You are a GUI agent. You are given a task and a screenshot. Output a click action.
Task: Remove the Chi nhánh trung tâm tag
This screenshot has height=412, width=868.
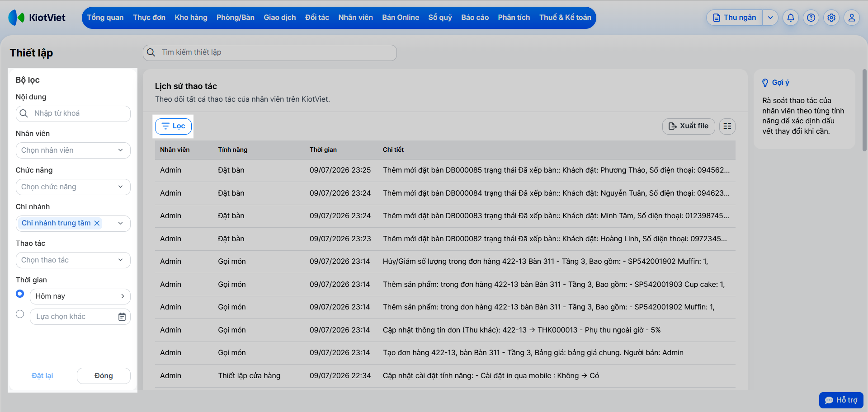[97, 223]
